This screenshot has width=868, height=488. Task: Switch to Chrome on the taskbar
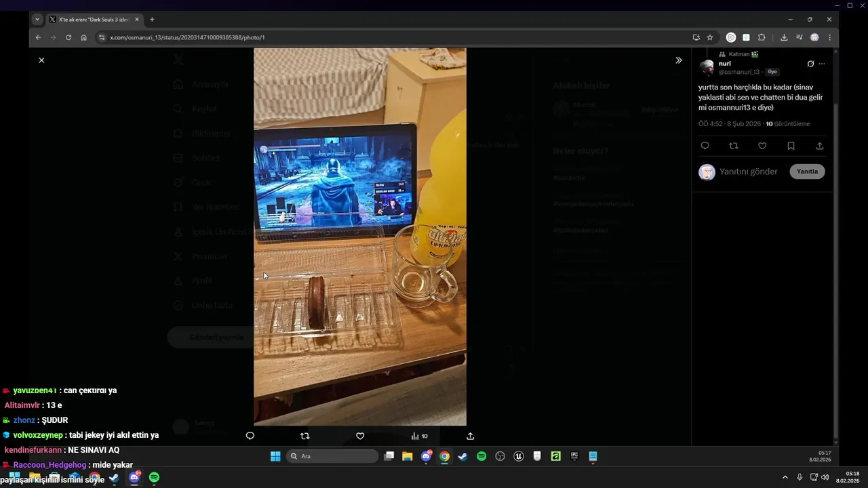pos(444,456)
